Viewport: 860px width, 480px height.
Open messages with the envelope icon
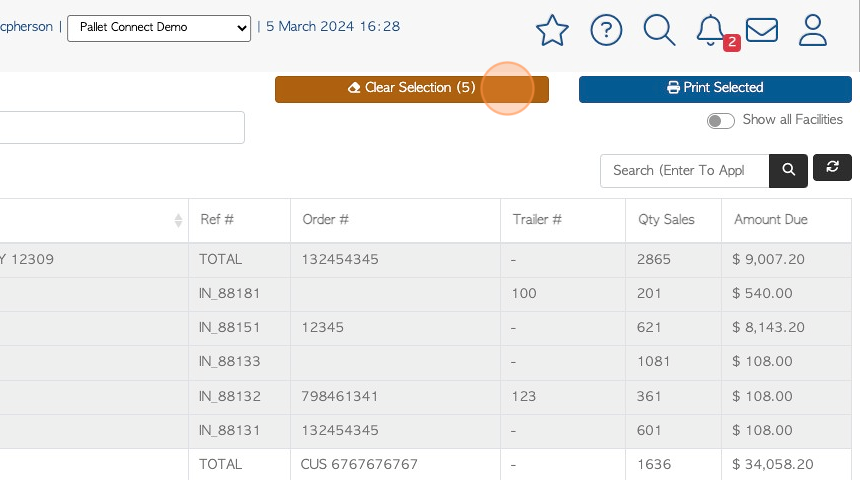pos(762,30)
